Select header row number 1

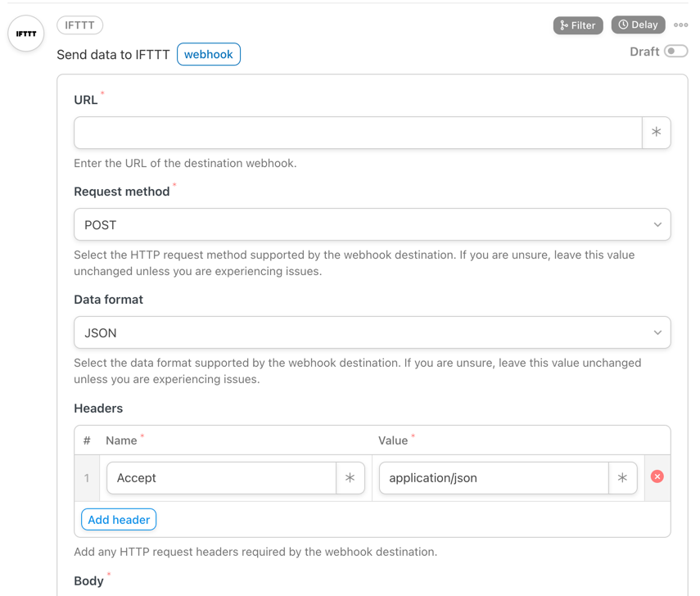click(x=87, y=478)
